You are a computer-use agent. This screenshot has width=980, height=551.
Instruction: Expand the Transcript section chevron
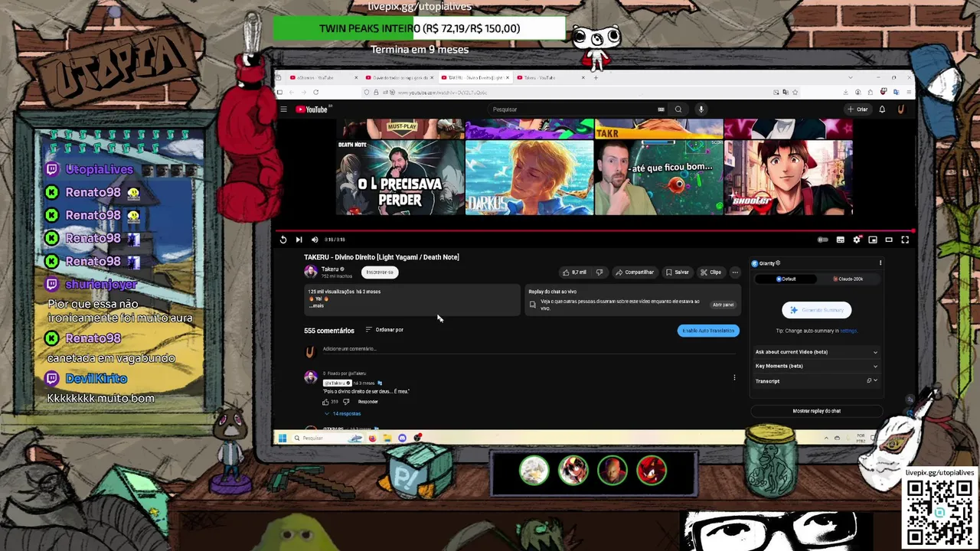(875, 380)
